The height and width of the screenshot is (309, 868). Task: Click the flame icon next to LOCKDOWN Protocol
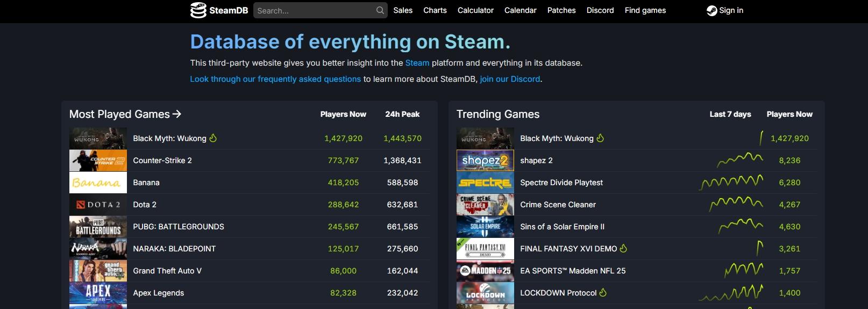click(x=603, y=292)
